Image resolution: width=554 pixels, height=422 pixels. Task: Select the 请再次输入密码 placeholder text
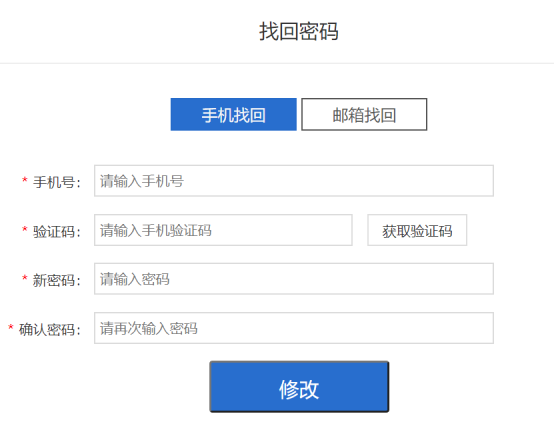149,329
